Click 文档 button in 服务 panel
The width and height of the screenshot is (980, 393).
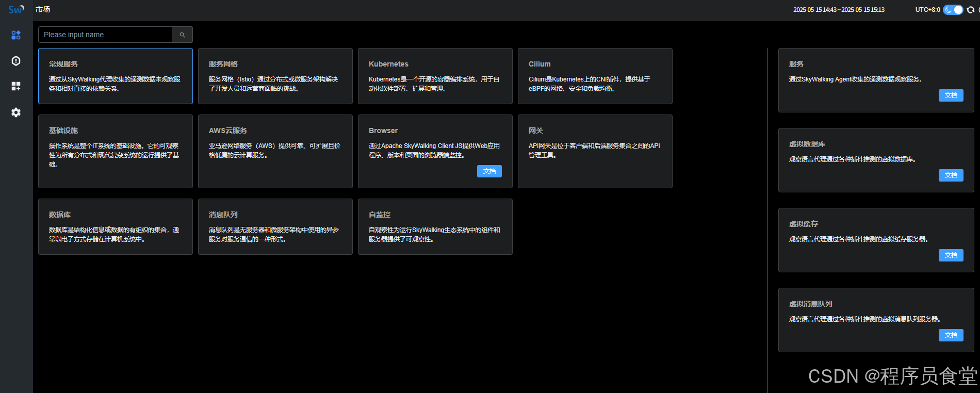point(951,95)
